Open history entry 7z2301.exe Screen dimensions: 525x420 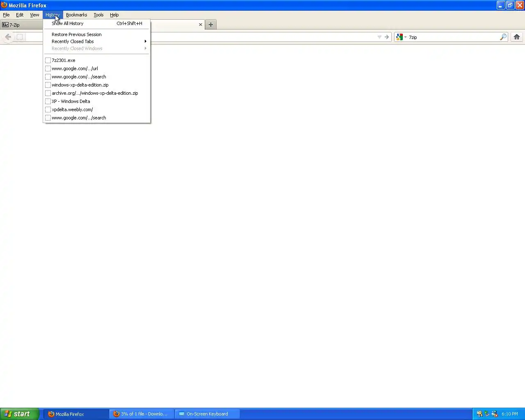97,60
